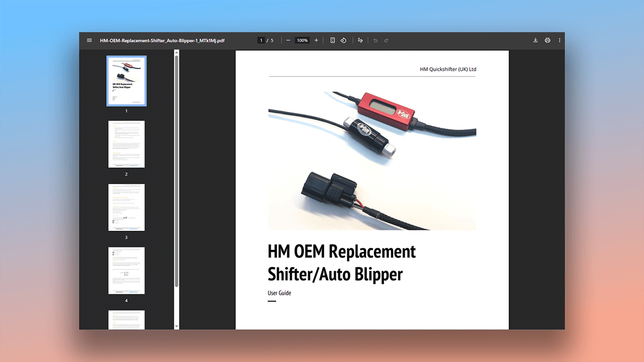Edit the zoom percentage value
Viewport: 644px width, 362px height.
pyautogui.click(x=302, y=40)
